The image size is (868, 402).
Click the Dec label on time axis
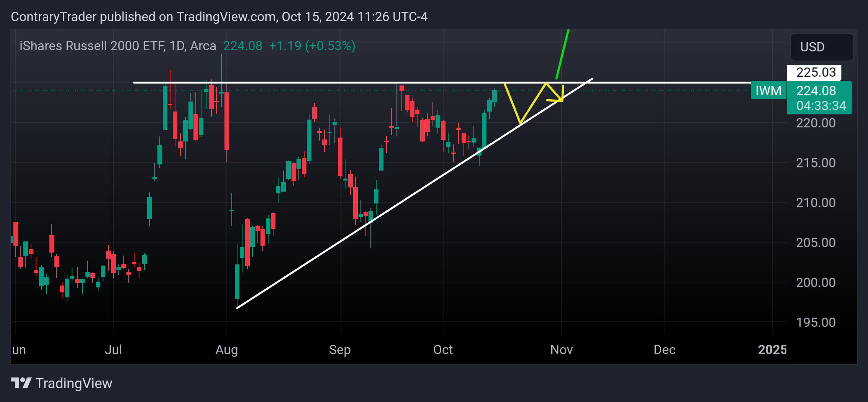click(x=665, y=349)
